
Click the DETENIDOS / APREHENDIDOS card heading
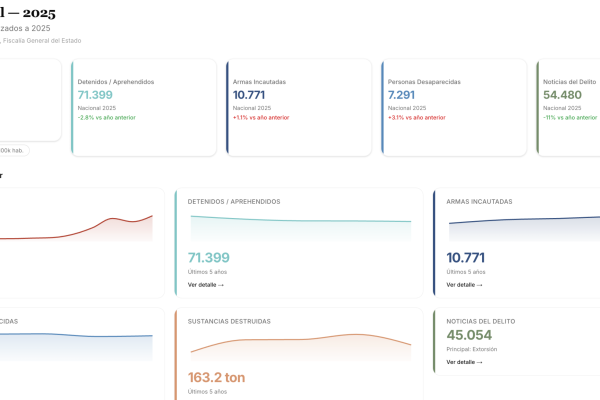point(234,202)
